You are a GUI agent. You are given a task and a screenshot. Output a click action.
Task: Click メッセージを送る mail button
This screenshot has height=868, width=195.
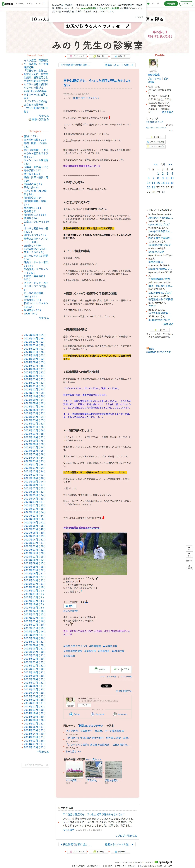156,147
